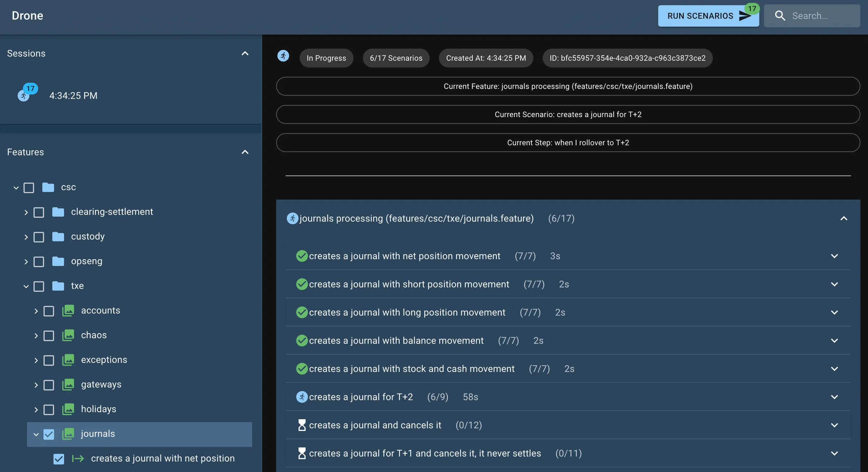Click green check for net position movement

click(302, 256)
